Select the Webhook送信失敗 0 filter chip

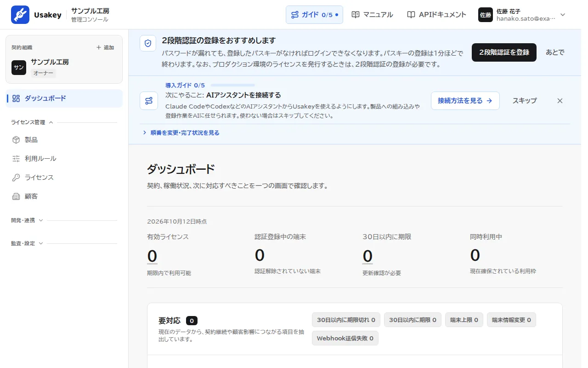click(x=345, y=339)
